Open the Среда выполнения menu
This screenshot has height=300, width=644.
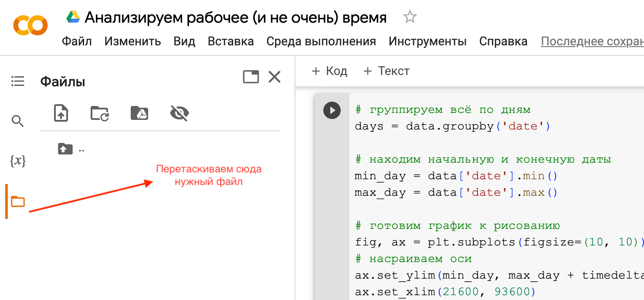pyautogui.click(x=321, y=41)
